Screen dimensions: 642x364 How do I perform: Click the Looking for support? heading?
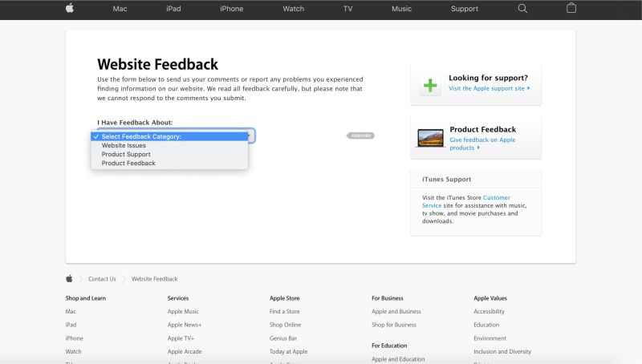coord(489,78)
